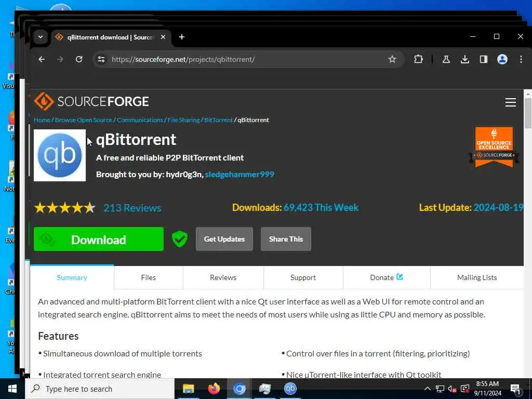Open the 213 Reviews link
Image resolution: width=532 pixels, height=399 pixels.
(x=132, y=208)
